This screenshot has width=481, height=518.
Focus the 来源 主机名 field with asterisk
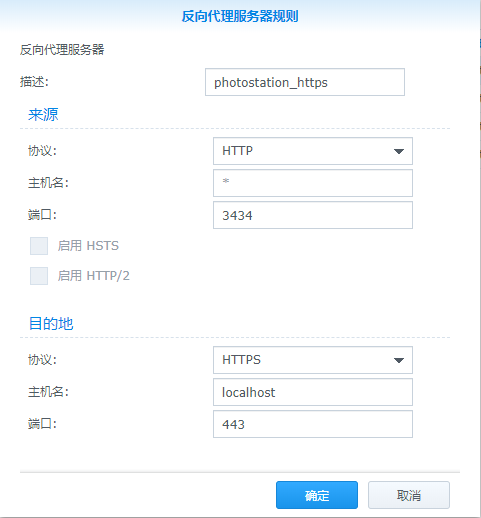pos(313,183)
